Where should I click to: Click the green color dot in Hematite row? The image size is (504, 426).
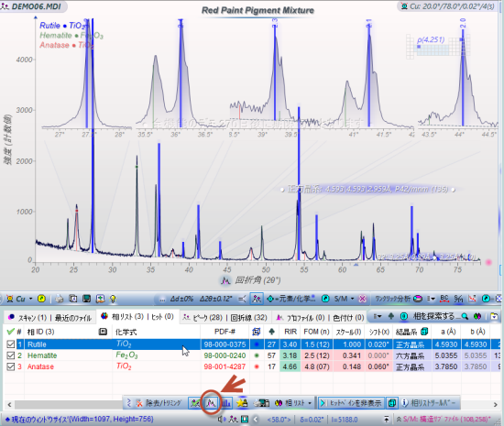[x=257, y=355]
